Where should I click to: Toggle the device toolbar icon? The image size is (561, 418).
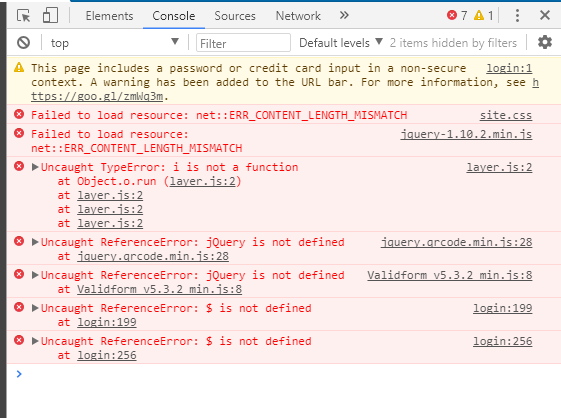coord(50,16)
